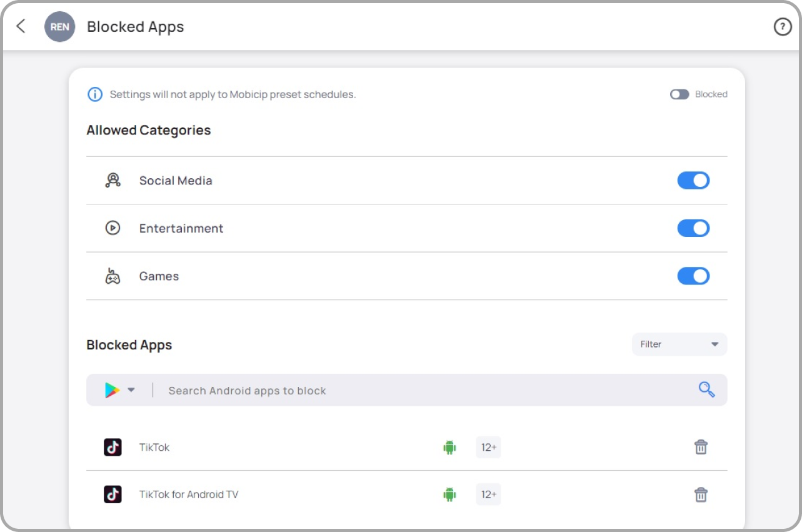802x532 pixels.
Task: Click the info icon beside the settings note
Action: [x=94, y=94]
